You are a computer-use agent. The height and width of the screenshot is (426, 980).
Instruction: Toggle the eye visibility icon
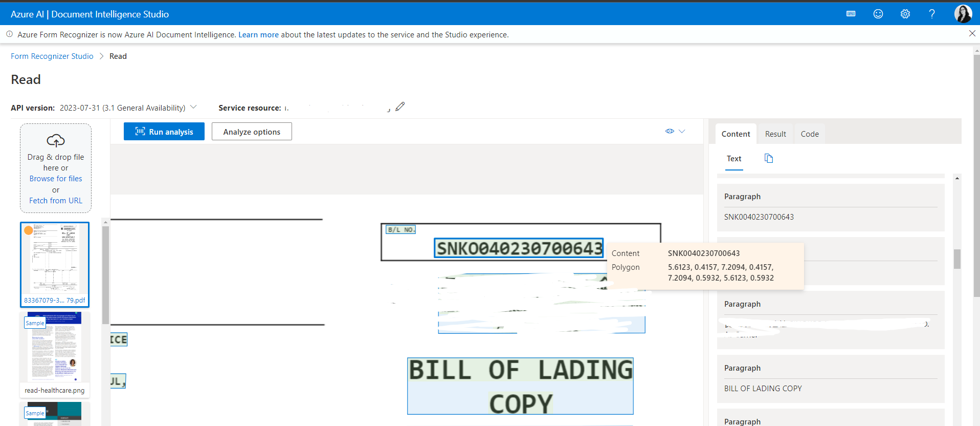670,131
